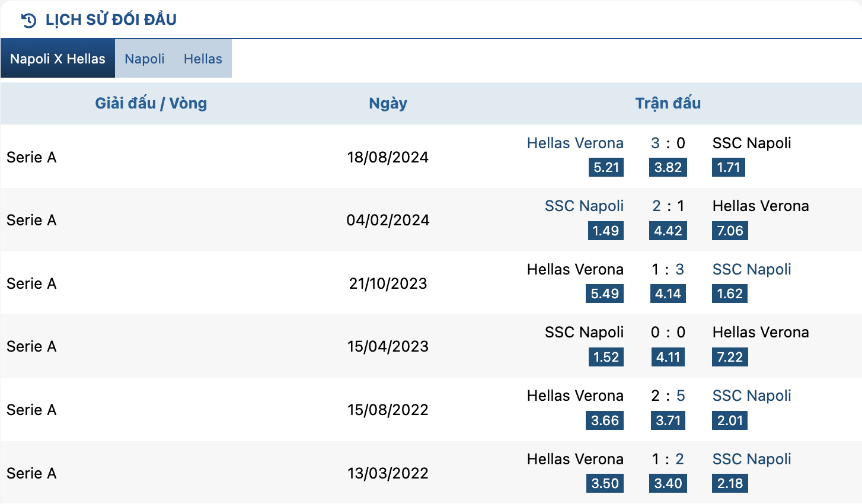Click the history clock icon beside LỊCH SỬ ĐỐI ĐẦU
Image resolution: width=862 pixels, height=504 pixels.
click(x=28, y=20)
